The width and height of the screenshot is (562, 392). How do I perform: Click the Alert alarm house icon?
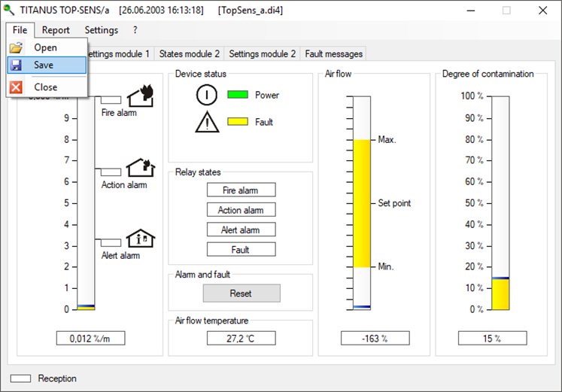click(141, 239)
